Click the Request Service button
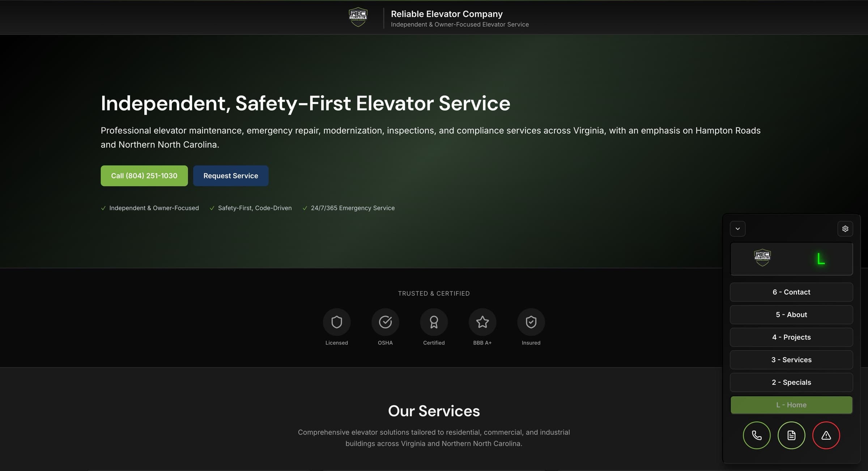This screenshot has width=868, height=471. (x=231, y=176)
